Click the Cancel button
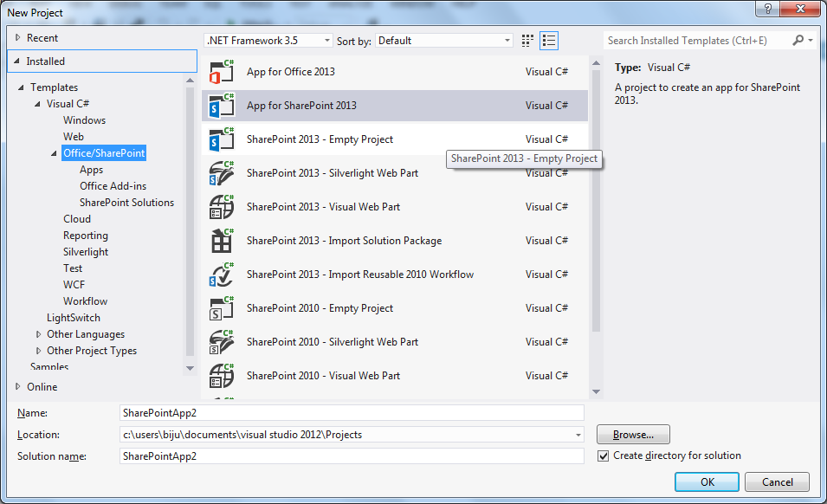The image size is (827, 504). tap(777, 481)
